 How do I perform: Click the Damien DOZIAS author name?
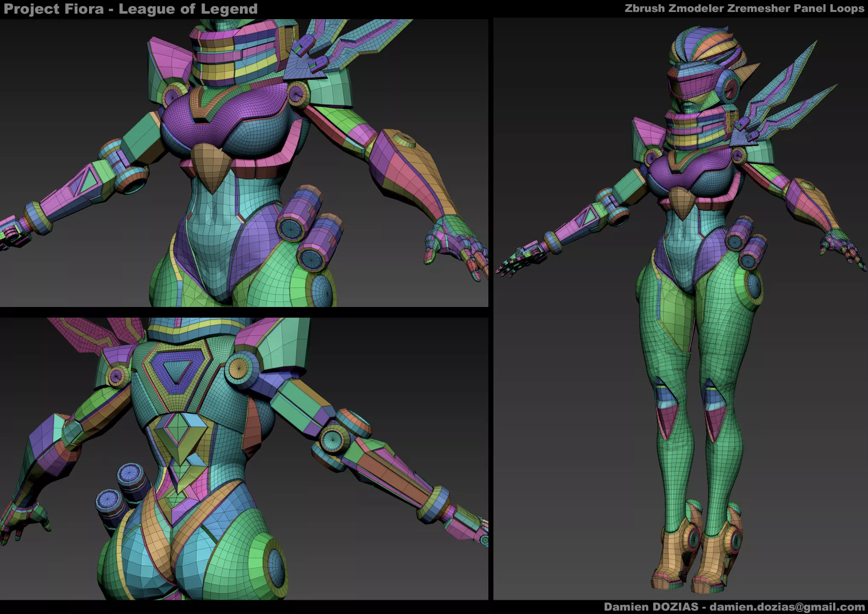[651, 607]
